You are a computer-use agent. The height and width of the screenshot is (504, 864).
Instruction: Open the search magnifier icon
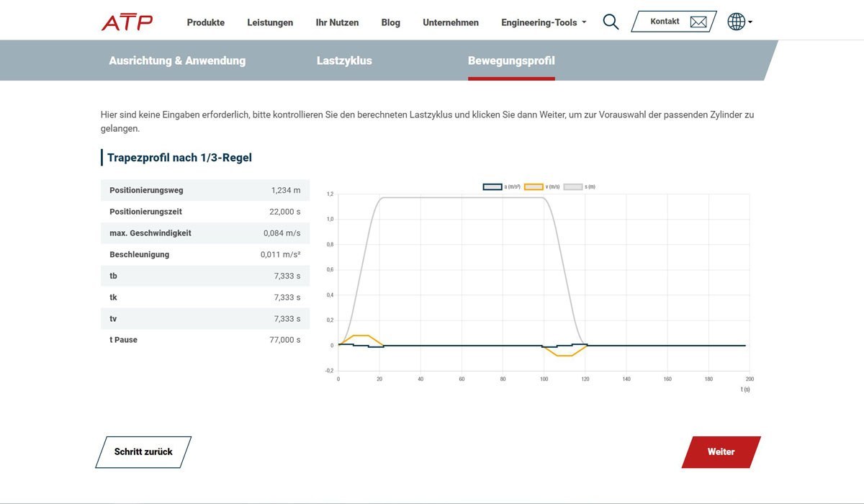tap(611, 22)
